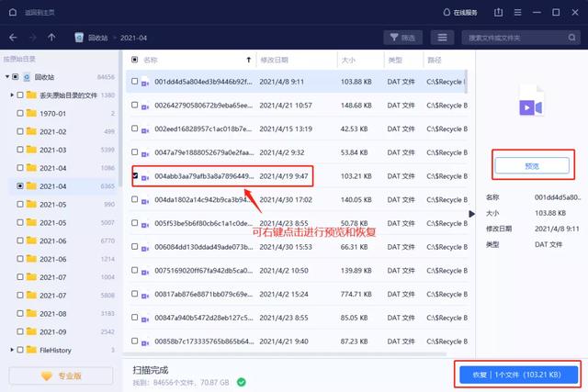
Task: Click the recycle bin icon in breadcrumb
Action: click(79, 38)
